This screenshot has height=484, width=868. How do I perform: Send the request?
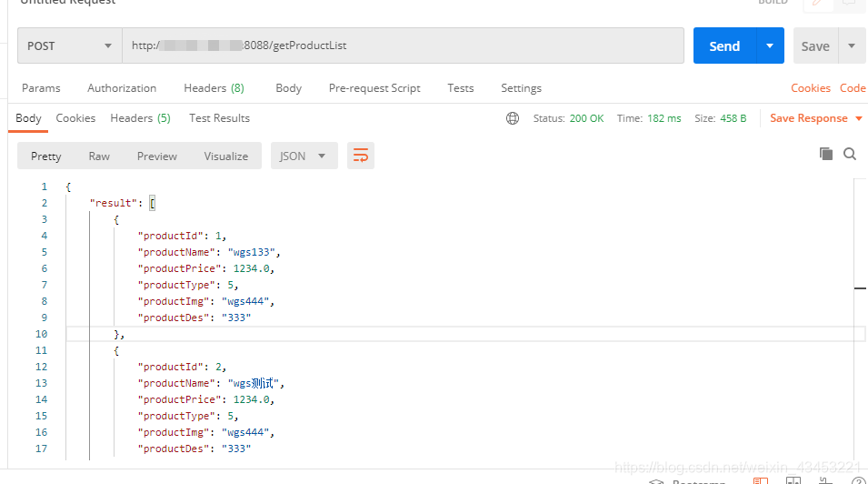point(724,46)
